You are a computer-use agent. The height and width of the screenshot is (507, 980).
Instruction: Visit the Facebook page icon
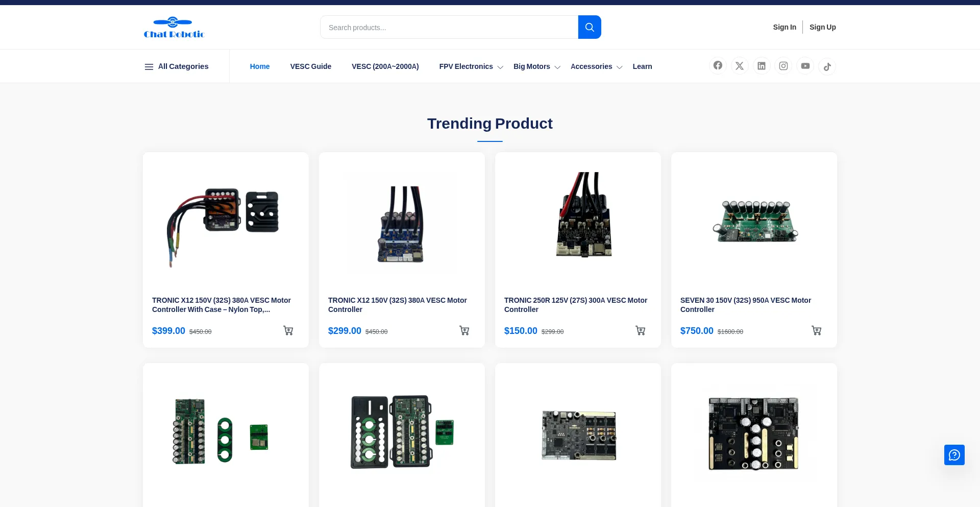[x=718, y=66]
